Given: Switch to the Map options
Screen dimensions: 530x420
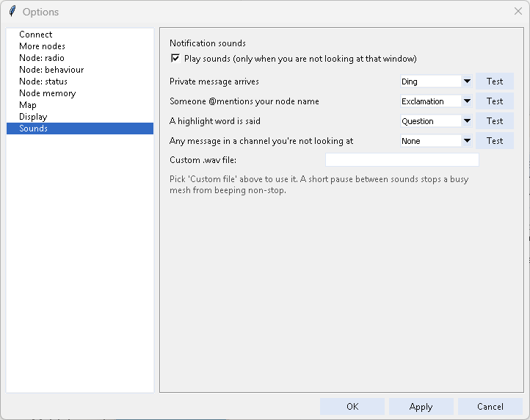Looking at the screenshot, I should (x=80, y=105).
